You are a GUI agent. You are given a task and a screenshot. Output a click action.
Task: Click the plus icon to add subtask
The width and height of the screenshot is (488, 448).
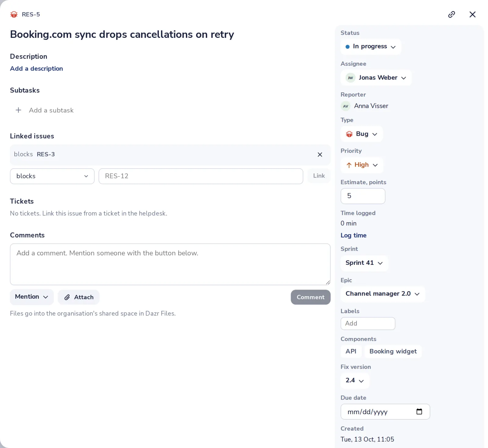[18, 110]
